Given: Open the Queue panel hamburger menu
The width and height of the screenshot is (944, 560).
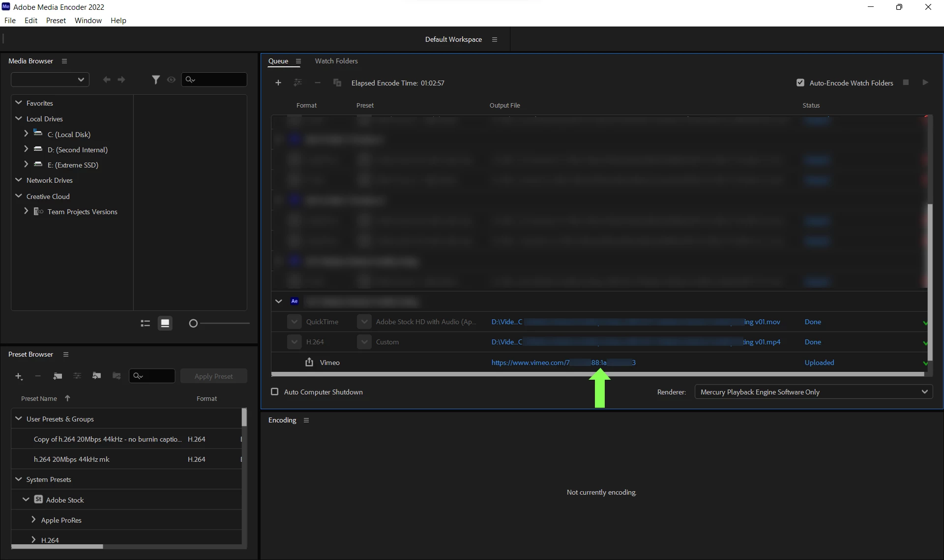Looking at the screenshot, I should (x=298, y=61).
